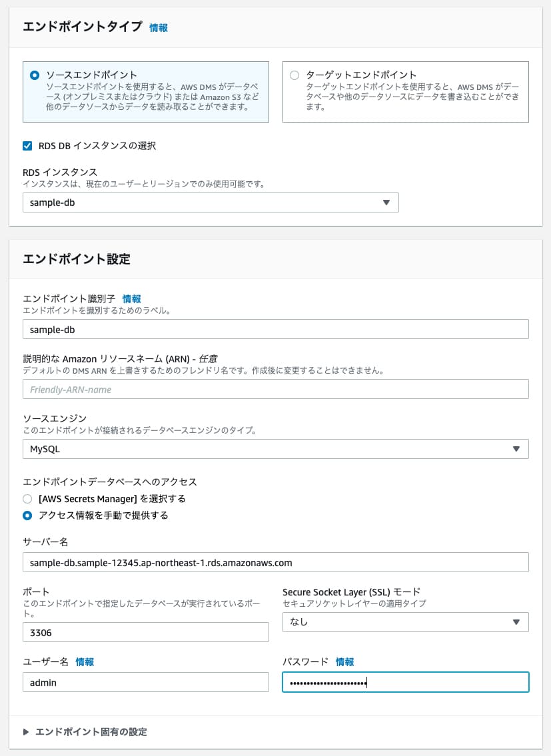Click the arrow icon of ソースエンジン dropdown
The height and width of the screenshot is (756, 551).
pos(516,449)
